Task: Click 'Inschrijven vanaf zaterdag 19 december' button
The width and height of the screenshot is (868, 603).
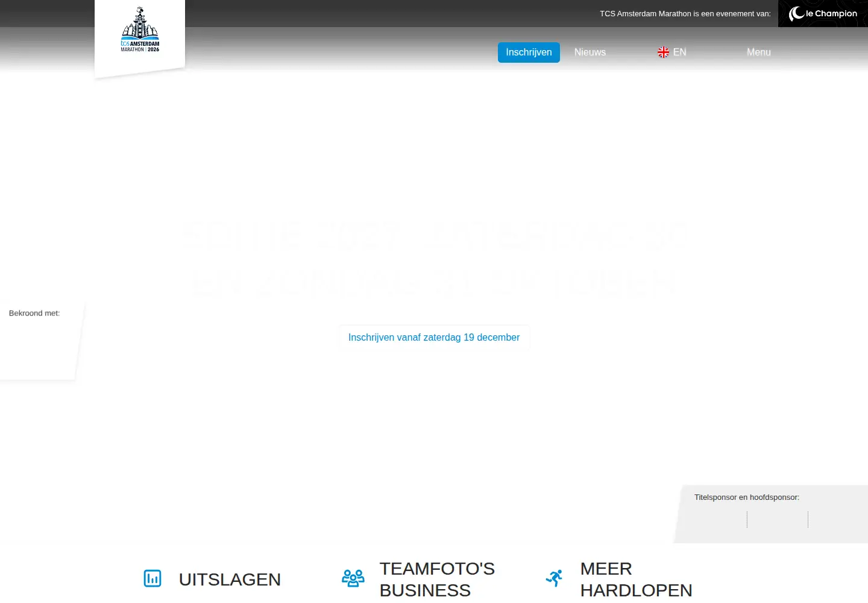Action: [x=434, y=338]
